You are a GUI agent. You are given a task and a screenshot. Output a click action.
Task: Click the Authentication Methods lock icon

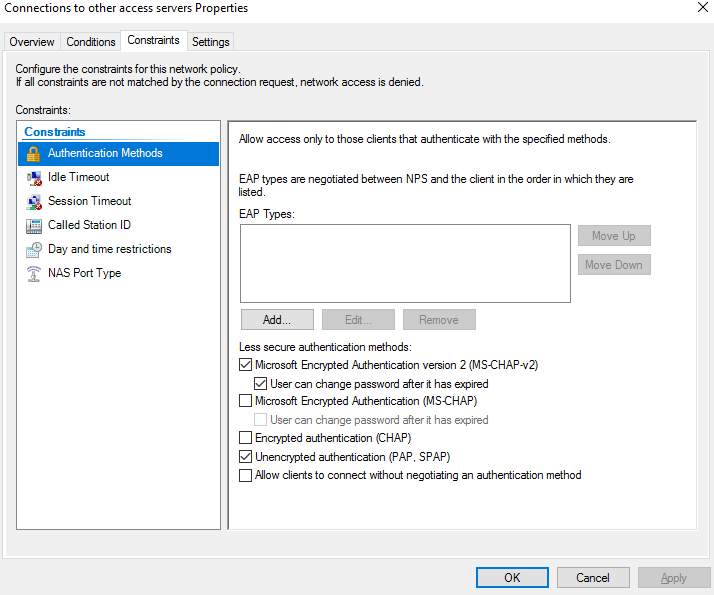coord(33,153)
